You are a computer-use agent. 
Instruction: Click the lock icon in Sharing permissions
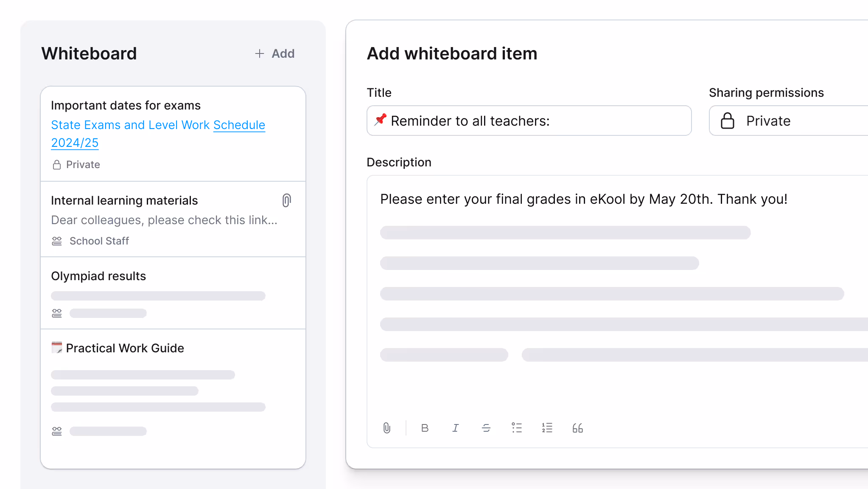point(728,121)
